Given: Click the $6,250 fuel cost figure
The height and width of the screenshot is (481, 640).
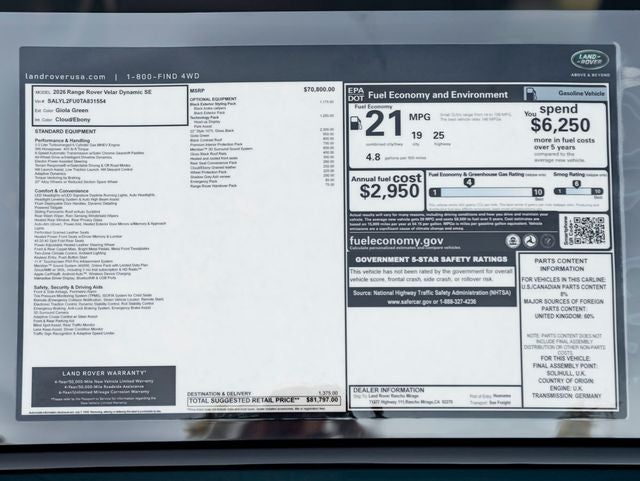Looking at the screenshot, I should click(x=560, y=125).
